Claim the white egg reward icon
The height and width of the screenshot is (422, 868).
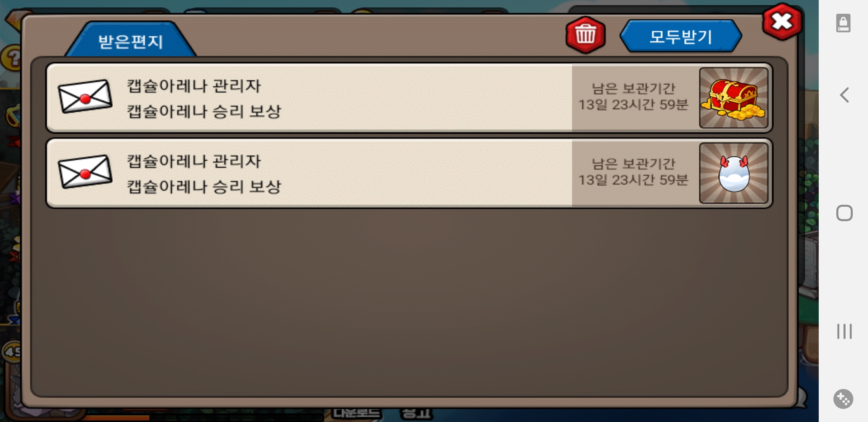click(733, 173)
